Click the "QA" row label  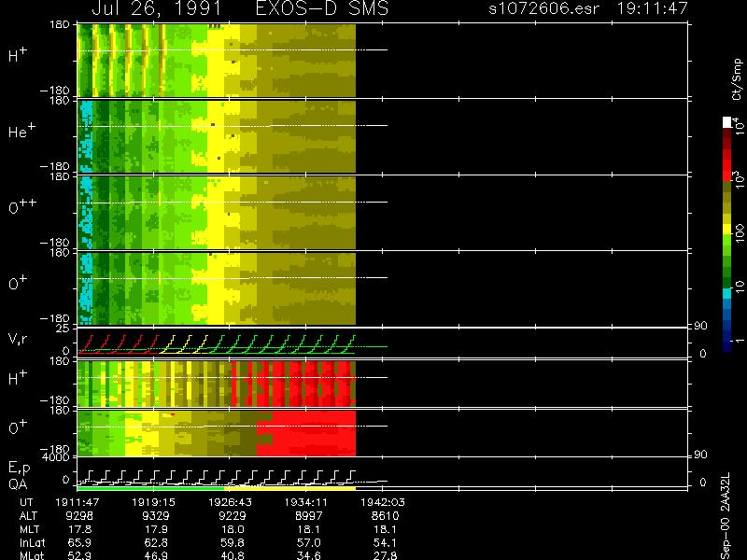18,484
